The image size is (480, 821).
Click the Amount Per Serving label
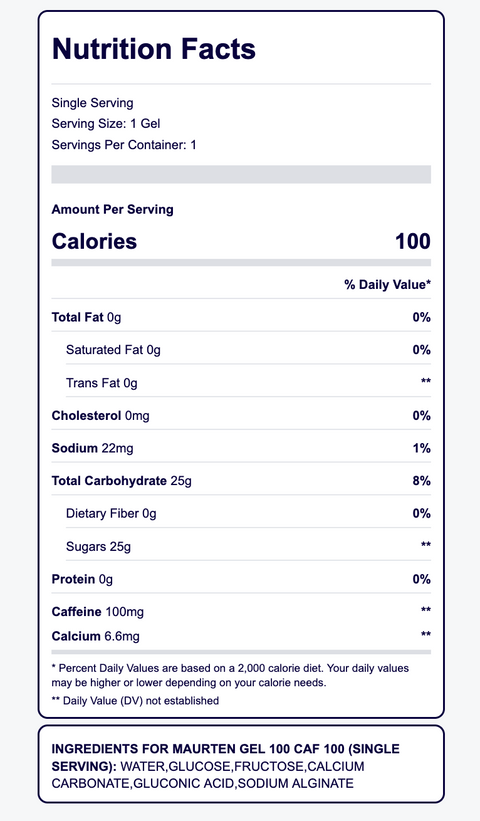pyautogui.click(x=113, y=209)
